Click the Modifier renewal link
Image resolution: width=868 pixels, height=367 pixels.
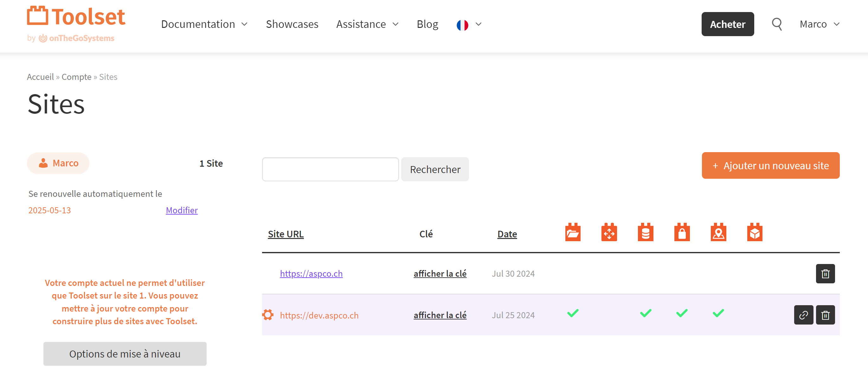(x=182, y=210)
